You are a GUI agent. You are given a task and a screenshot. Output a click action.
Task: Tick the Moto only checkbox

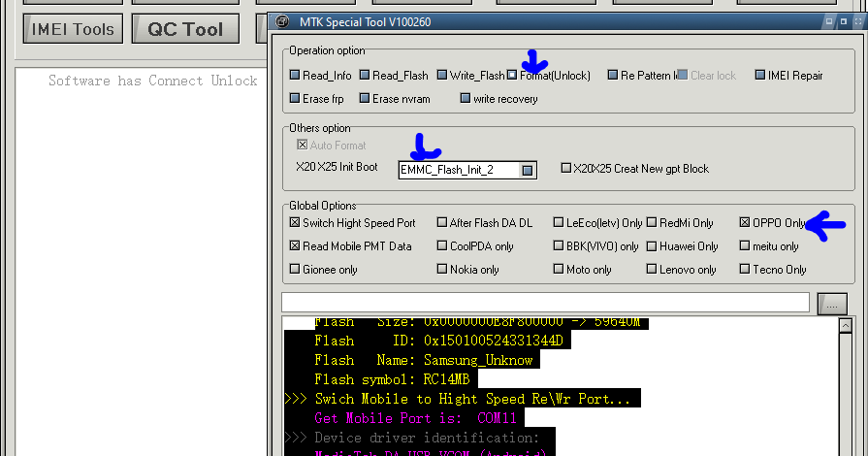(559, 269)
